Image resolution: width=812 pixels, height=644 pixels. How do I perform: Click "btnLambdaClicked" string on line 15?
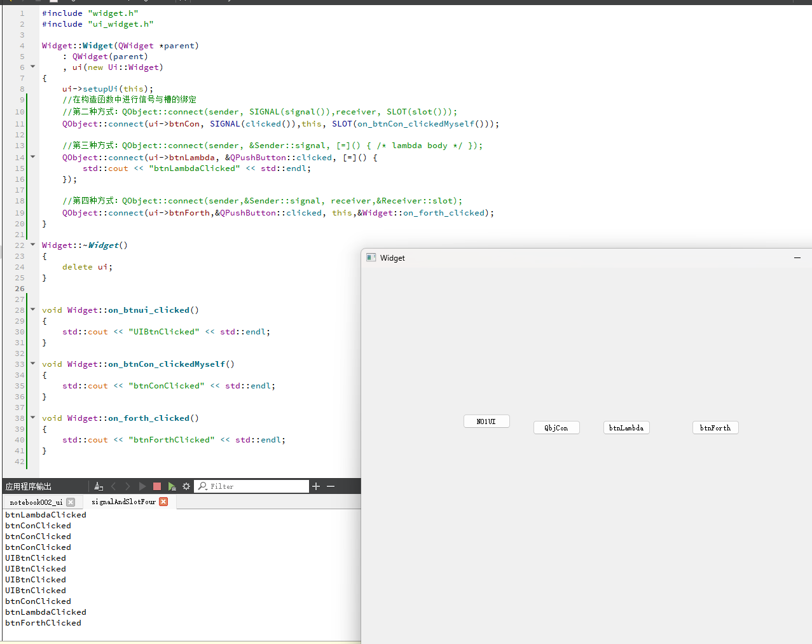tap(195, 168)
